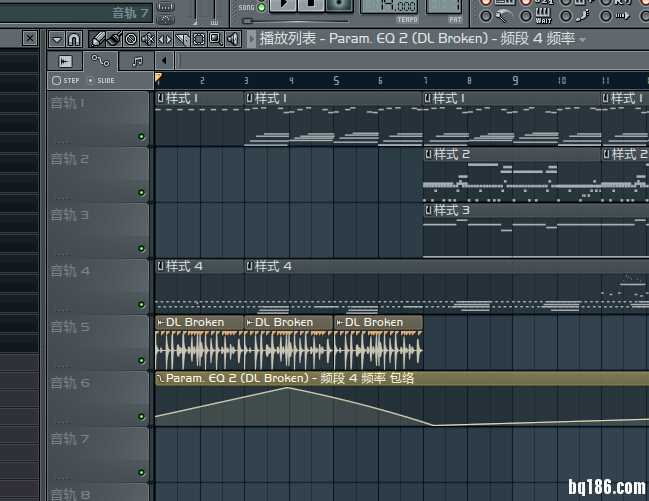Image resolution: width=649 pixels, height=501 pixels.
Task: Select the paint brush tool
Action: 114,39
